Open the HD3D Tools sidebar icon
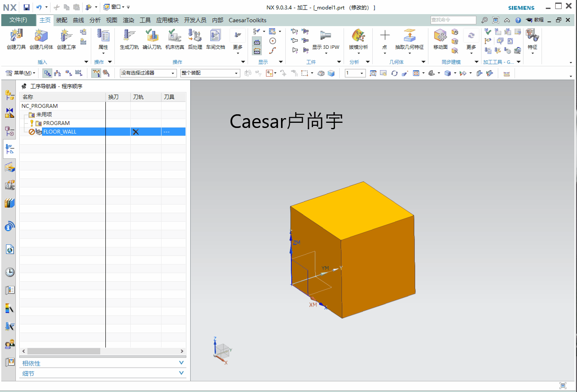Viewport: 577px width, 392px height. coord(9,226)
